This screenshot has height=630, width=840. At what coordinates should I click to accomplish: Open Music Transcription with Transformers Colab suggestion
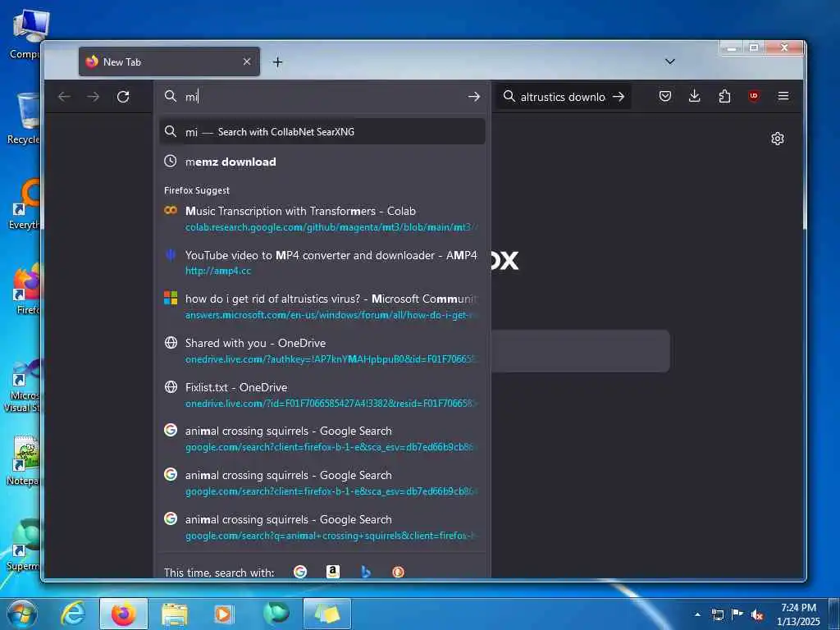pyautogui.click(x=322, y=218)
